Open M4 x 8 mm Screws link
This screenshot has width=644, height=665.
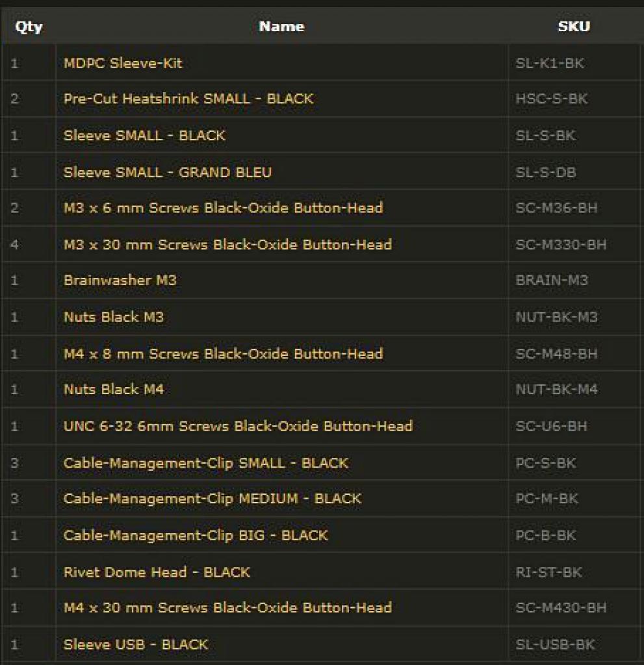click(223, 354)
